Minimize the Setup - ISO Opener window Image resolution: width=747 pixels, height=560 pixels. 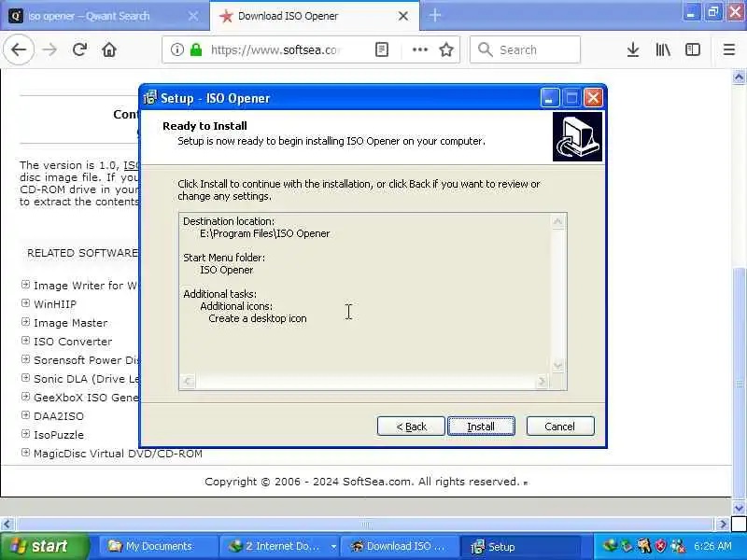(x=550, y=98)
